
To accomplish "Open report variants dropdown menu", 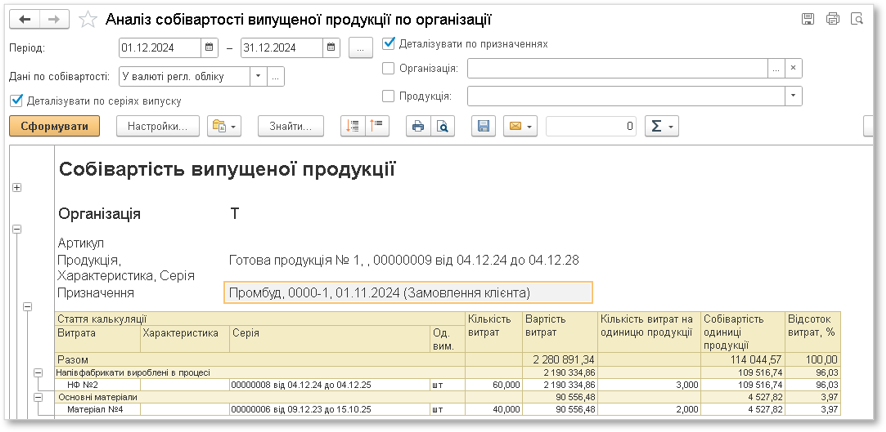I will 224,126.
